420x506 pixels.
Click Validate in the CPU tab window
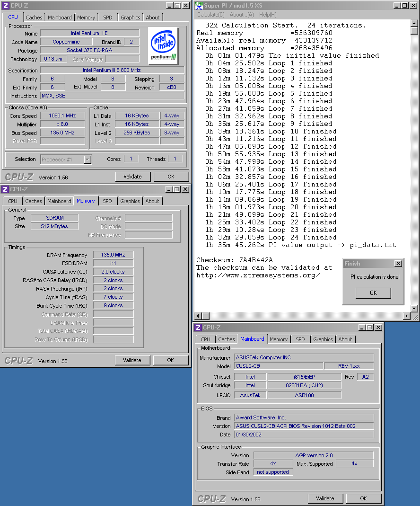point(133,177)
